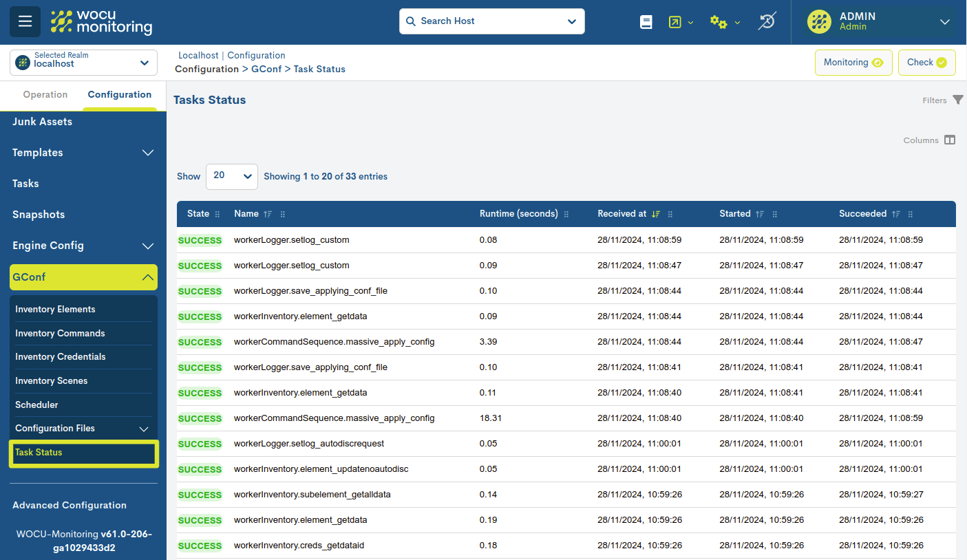Click the Name column drag handle
Screen dimensions: 967x560
282,214
